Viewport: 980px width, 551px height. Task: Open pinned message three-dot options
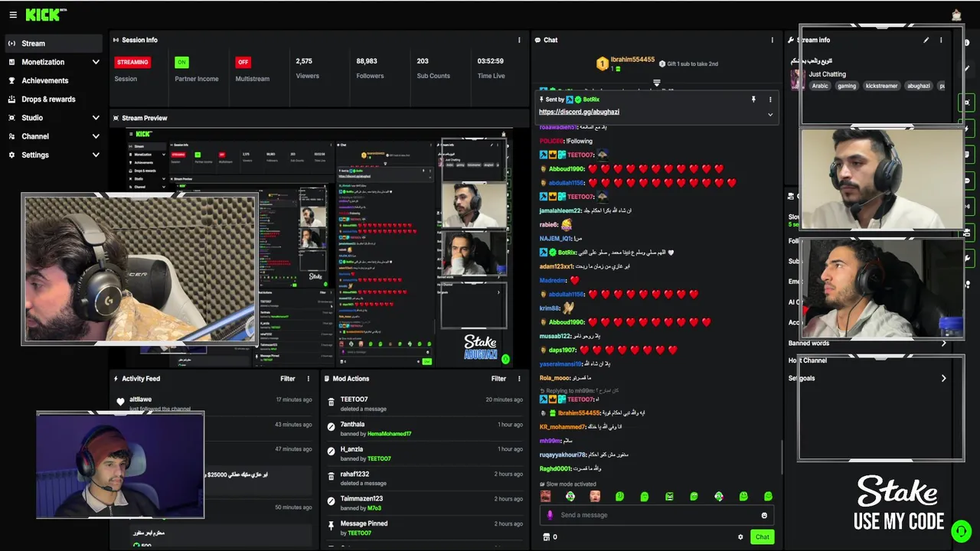click(770, 99)
